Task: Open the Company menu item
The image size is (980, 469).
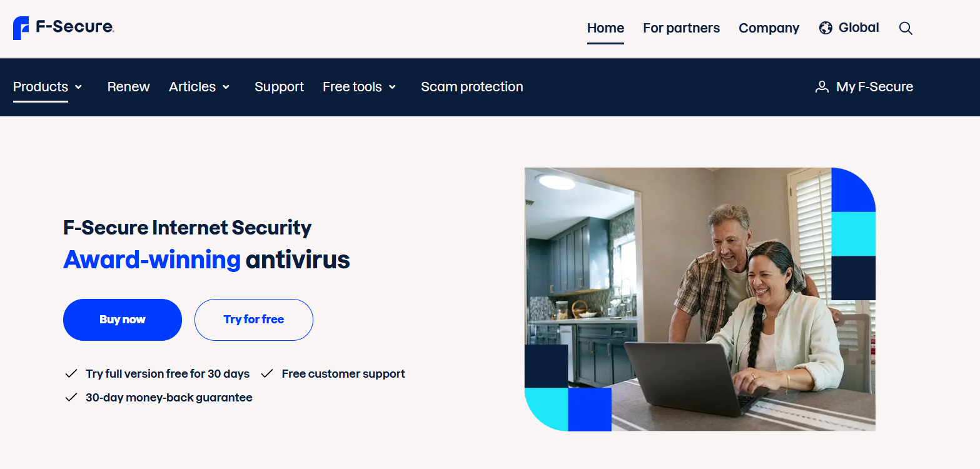Action: point(769,28)
